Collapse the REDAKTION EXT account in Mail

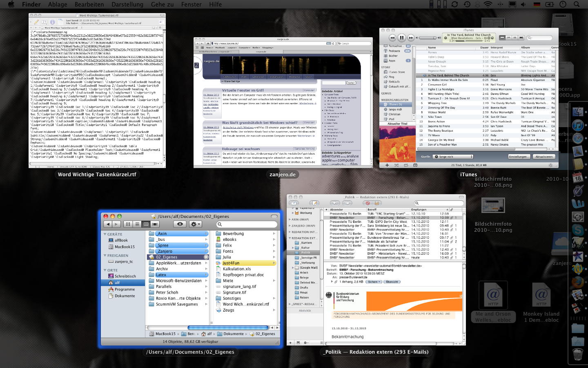tap(289, 238)
